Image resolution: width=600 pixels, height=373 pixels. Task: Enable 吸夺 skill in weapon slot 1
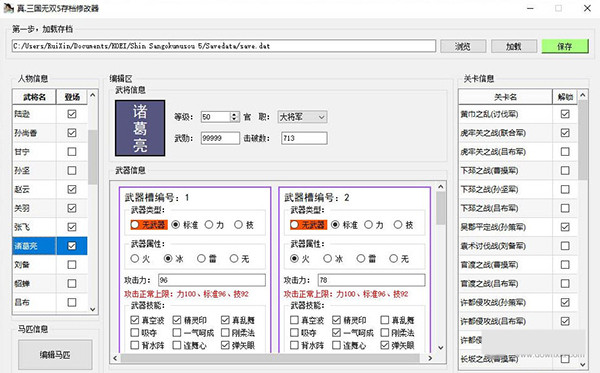pos(135,332)
